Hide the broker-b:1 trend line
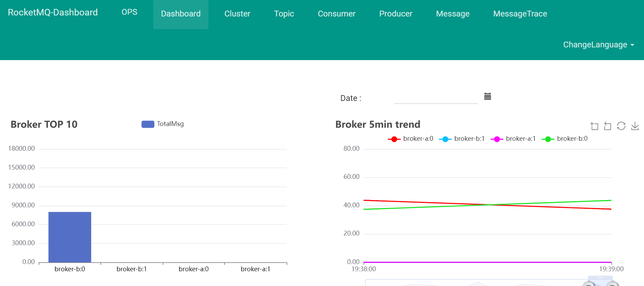 click(x=462, y=139)
